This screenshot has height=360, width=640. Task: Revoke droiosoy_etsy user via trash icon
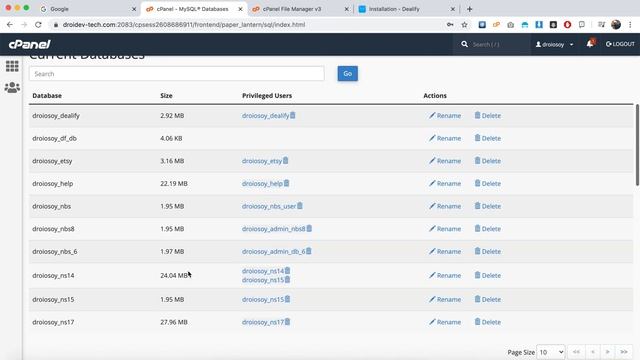click(x=286, y=161)
